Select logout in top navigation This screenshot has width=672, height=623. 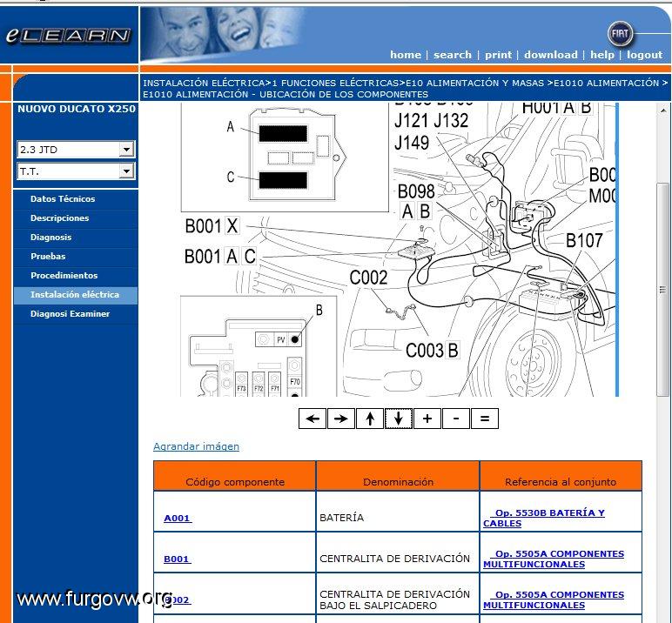coord(644,55)
